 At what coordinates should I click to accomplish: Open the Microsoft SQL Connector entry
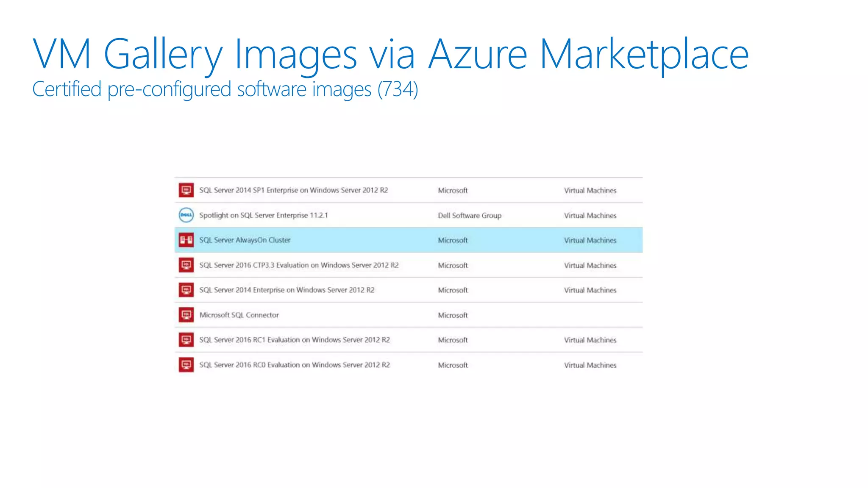pos(239,315)
